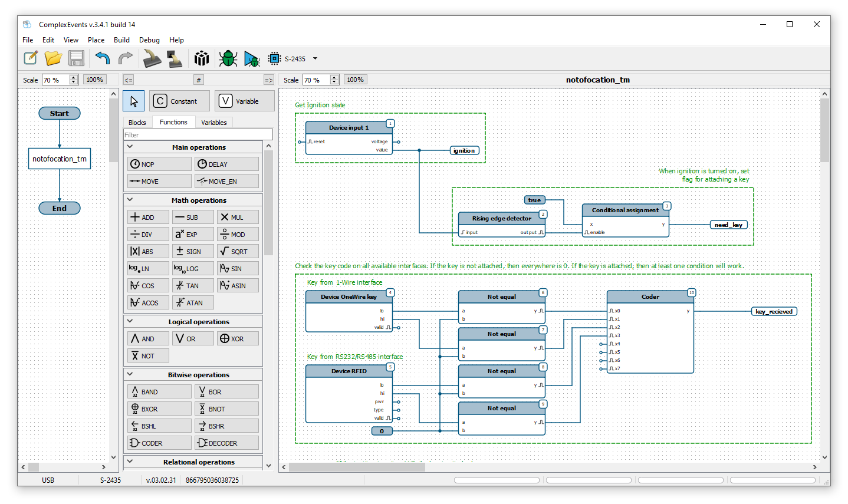Select the Rising edge detector block
This screenshot has width=848, height=504.
(502, 225)
